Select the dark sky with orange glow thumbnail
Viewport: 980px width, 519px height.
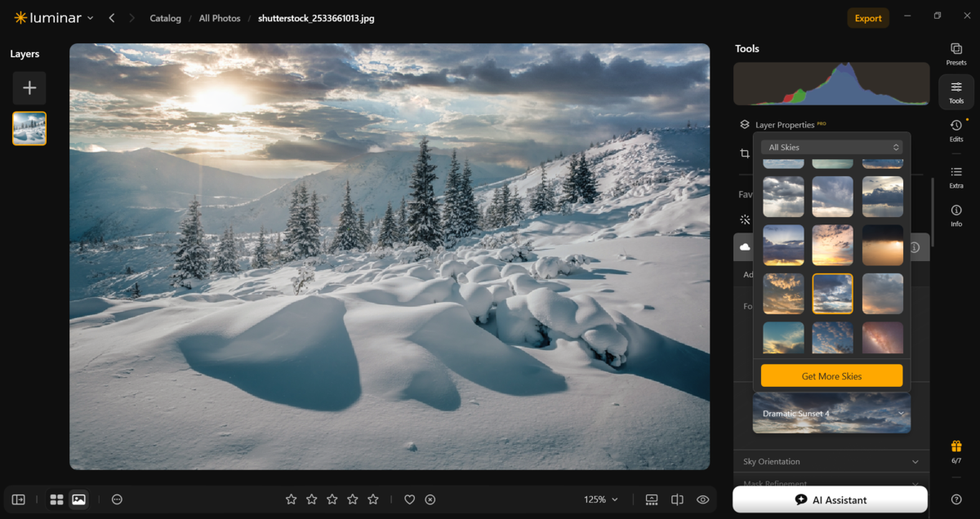[x=882, y=245]
